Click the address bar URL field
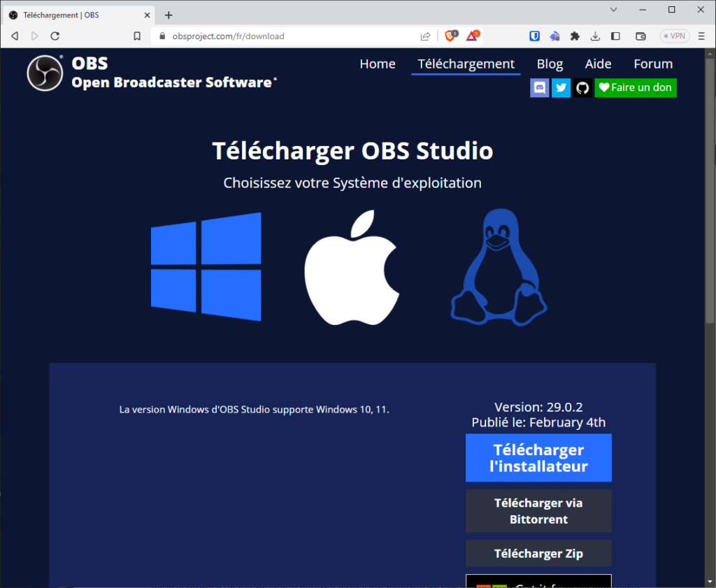Image resolution: width=716 pixels, height=588 pixels. click(292, 36)
